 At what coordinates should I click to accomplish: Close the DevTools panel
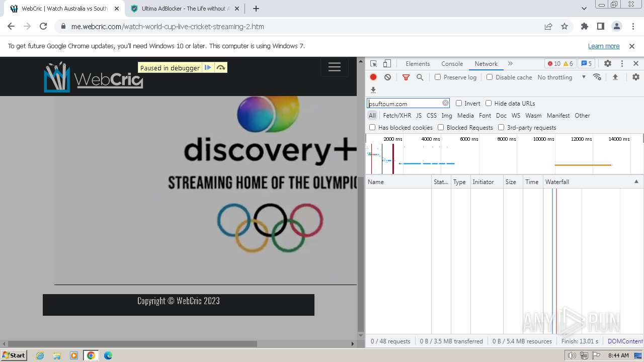pos(636,63)
